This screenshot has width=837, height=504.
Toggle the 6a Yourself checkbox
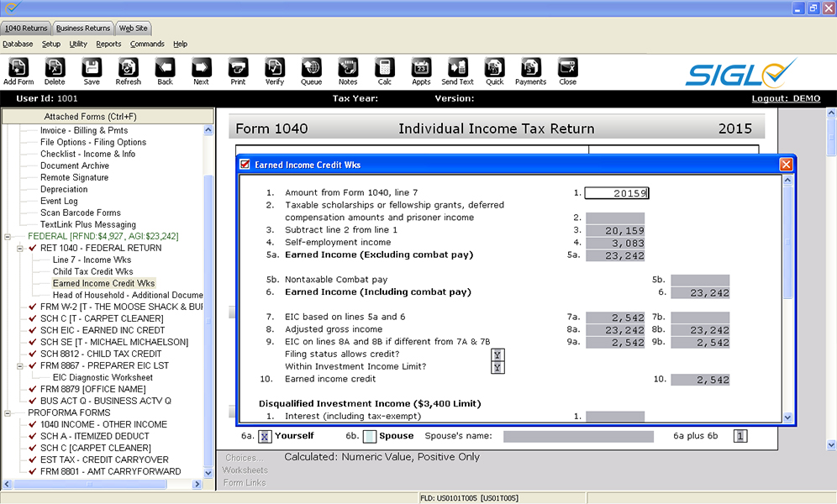click(x=265, y=436)
